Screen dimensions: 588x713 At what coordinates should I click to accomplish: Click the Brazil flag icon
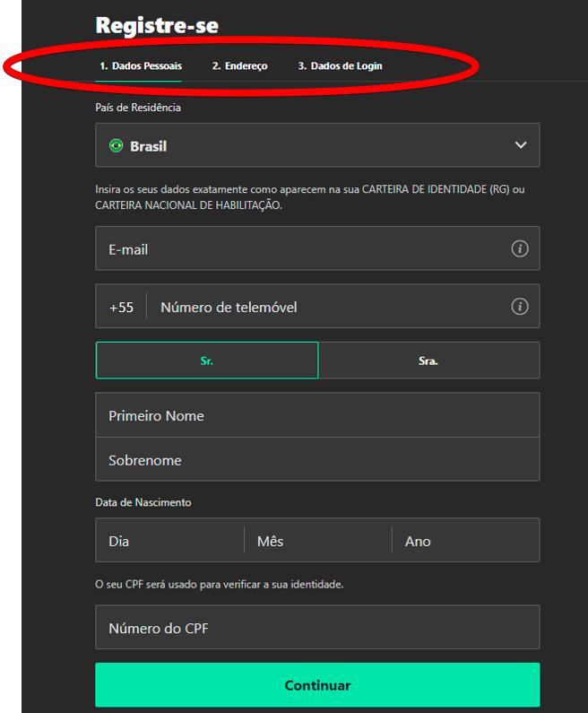point(116,146)
